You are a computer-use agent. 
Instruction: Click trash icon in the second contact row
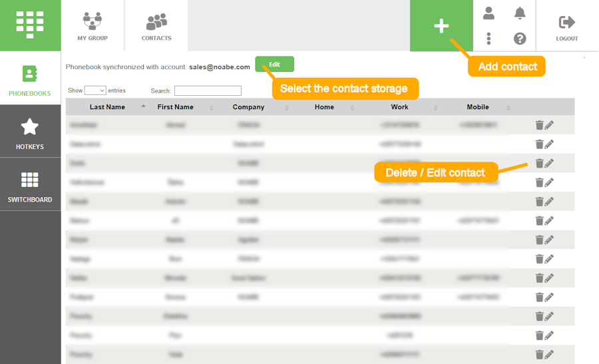(x=539, y=144)
